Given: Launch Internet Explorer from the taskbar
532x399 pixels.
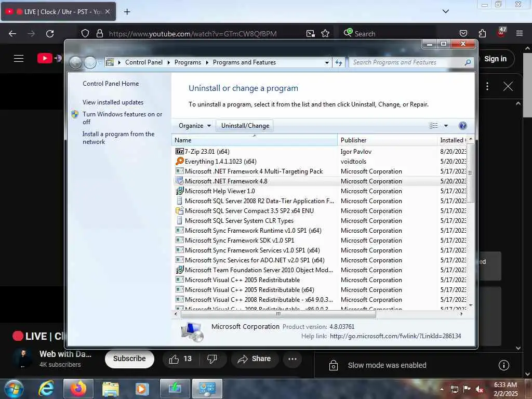Looking at the screenshot, I should (46, 389).
